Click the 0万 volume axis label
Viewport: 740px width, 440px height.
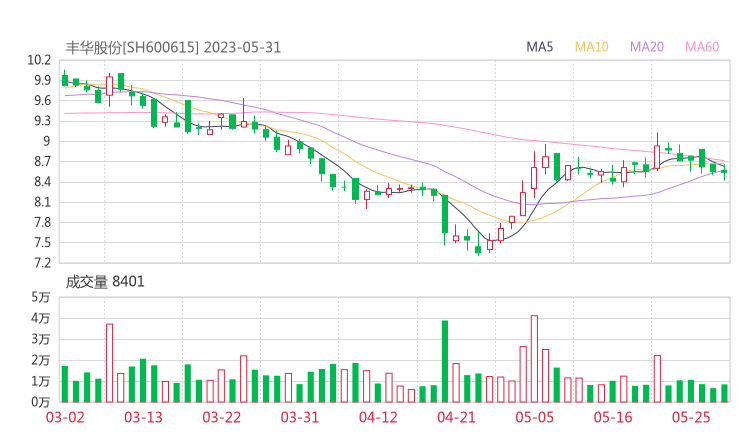pos(41,402)
